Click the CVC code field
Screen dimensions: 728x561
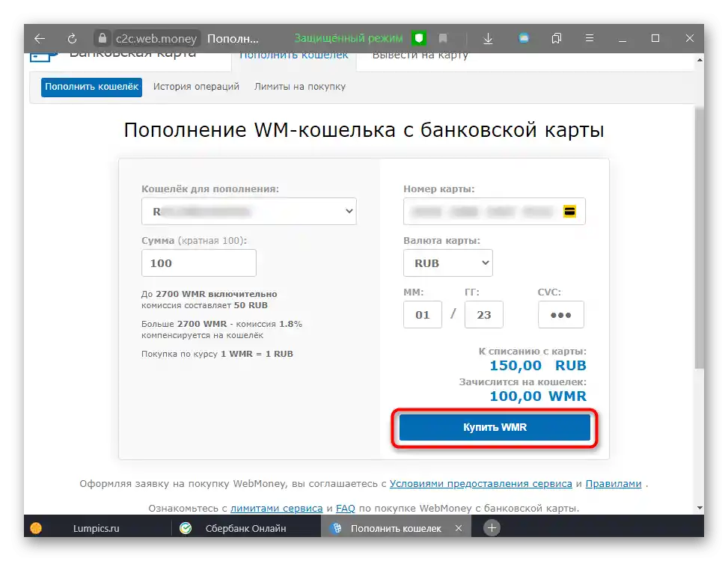[x=561, y=315]
